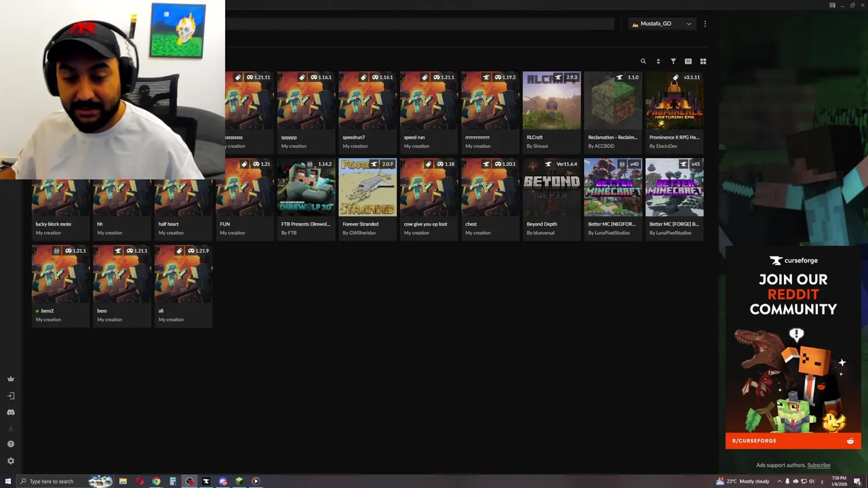The height and width of the screenshot is (488, 868).
Task: Open the clock showing 7:59 PM
Action: (838, 481)
